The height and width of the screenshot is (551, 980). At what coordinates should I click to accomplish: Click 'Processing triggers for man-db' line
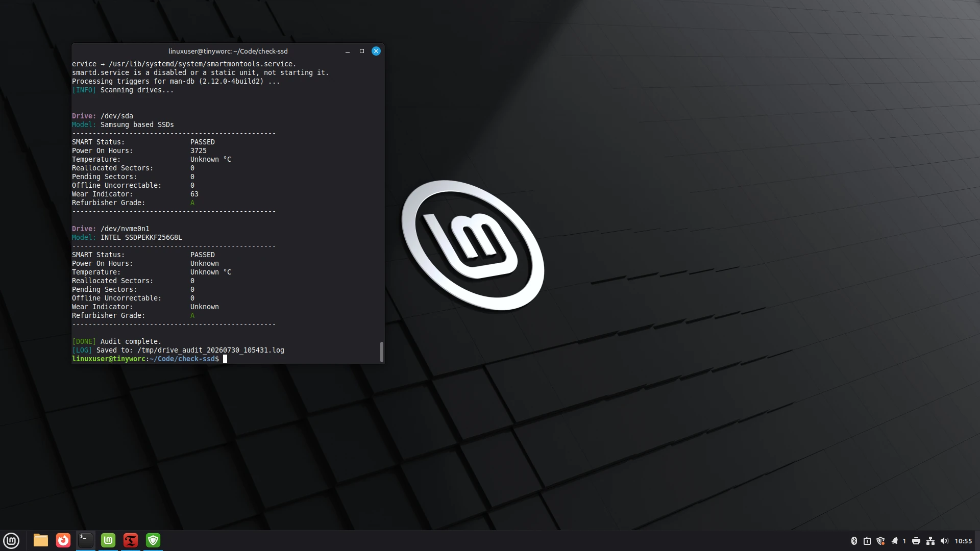point(176,82)
